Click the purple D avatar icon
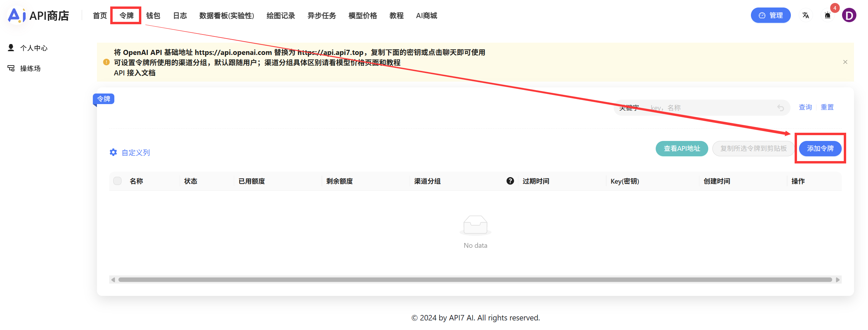Screen dimensions: 868x330 [x=850, y=15]
